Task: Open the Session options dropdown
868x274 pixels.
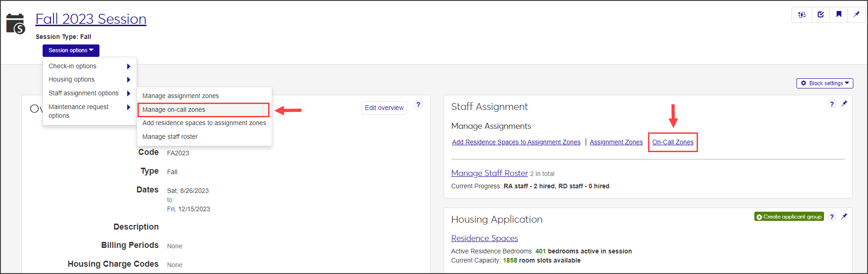Action: tap(71, 50)
